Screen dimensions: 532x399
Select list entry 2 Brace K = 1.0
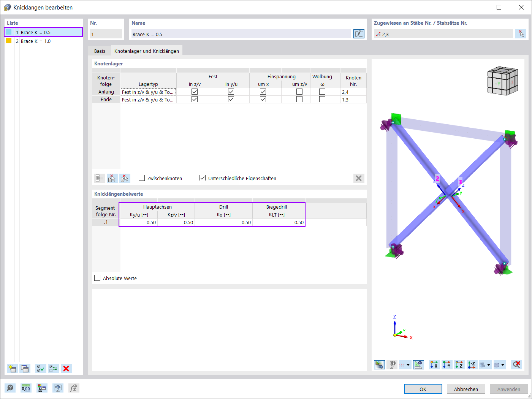43,41
